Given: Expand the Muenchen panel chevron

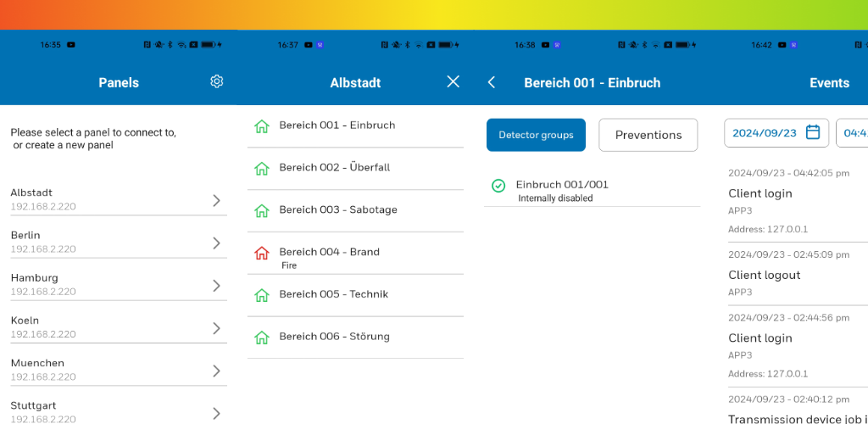Looking at the screenshot, I should tap(216, 371).
